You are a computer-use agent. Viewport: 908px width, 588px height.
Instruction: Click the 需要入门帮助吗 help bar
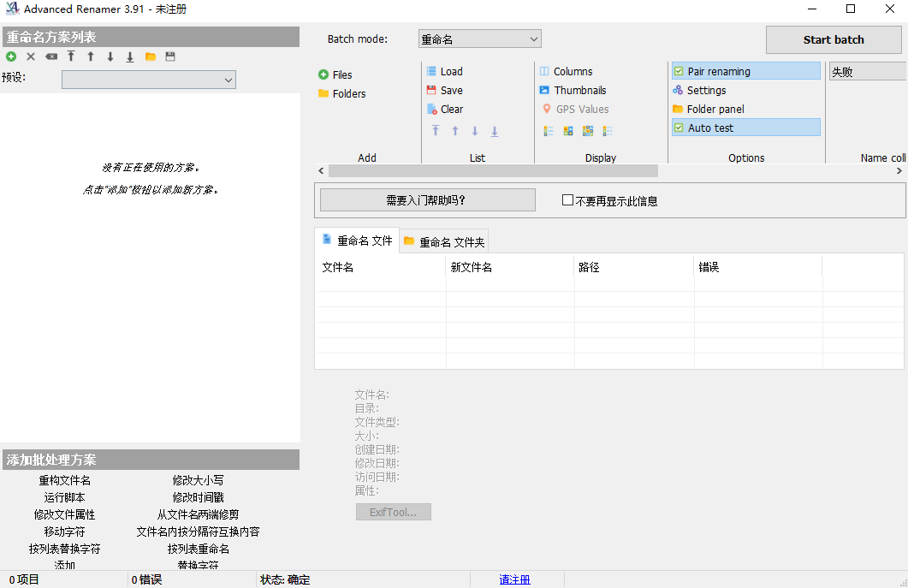coord(426,199)
